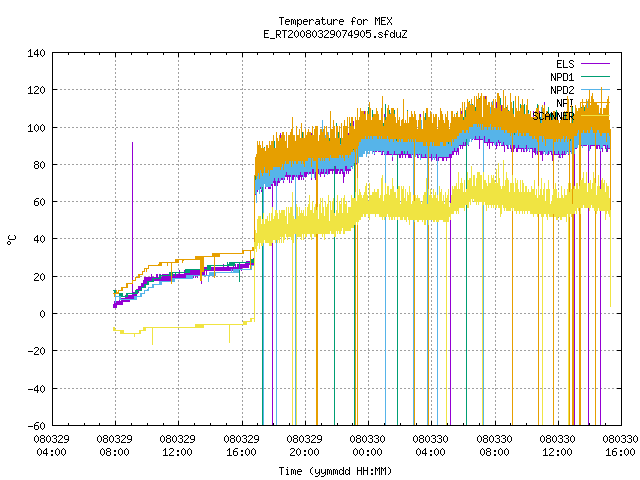The image size is (640, 480).
Task: Click the y-axis label 40
Action: point(40,239)
